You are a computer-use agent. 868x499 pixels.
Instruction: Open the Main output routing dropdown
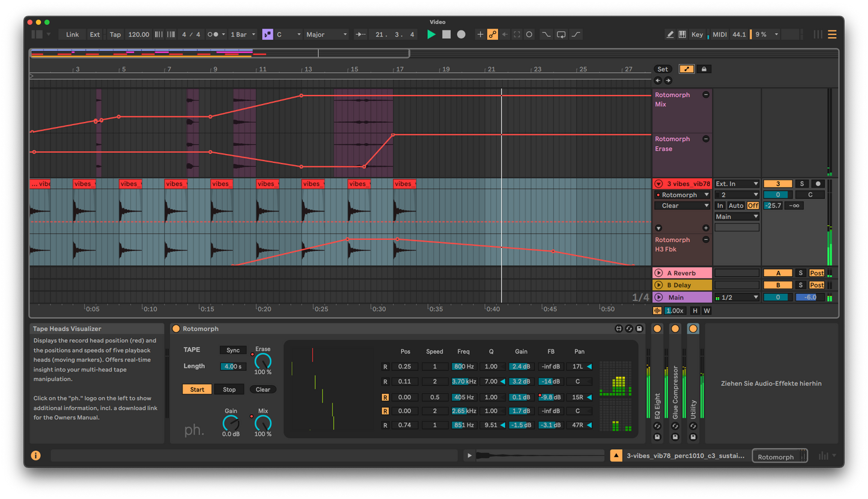pyautogui.click(x=737, y=216)
